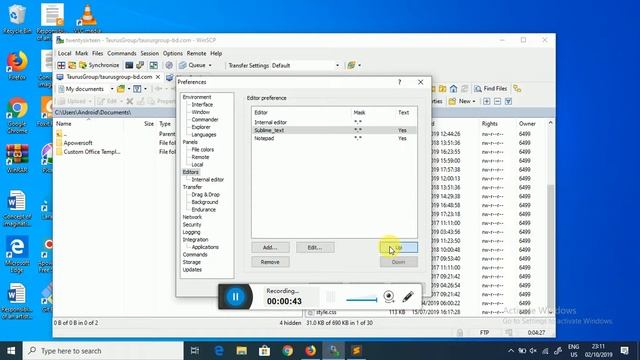The height and width of the screenshot is (360, 640).
Task: Open the Local menu
Action: (x=64, y=53)
